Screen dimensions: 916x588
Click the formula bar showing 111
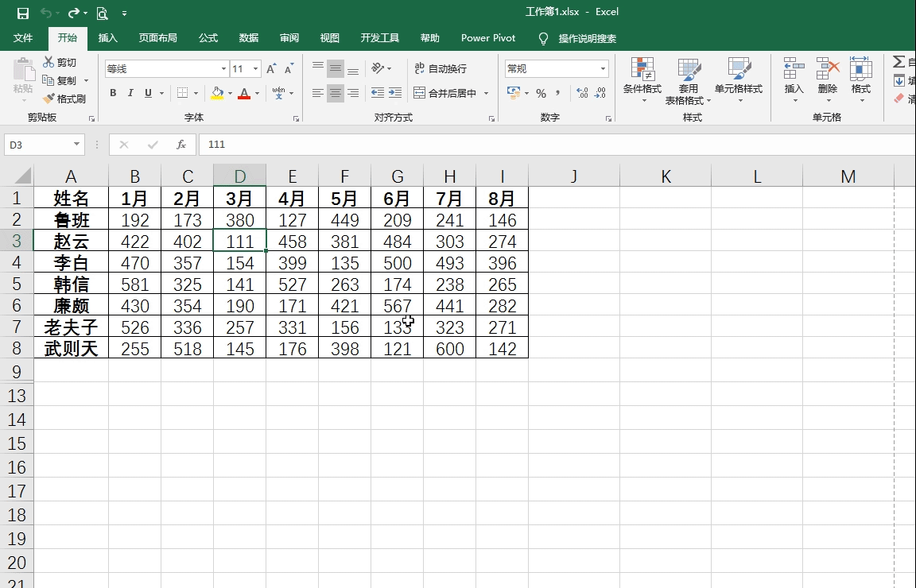557,145
